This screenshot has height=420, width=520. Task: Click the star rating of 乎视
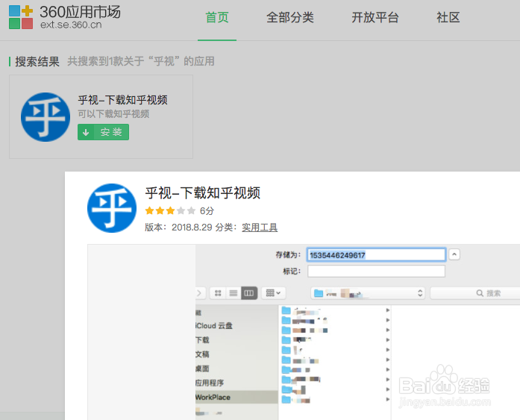170,210
